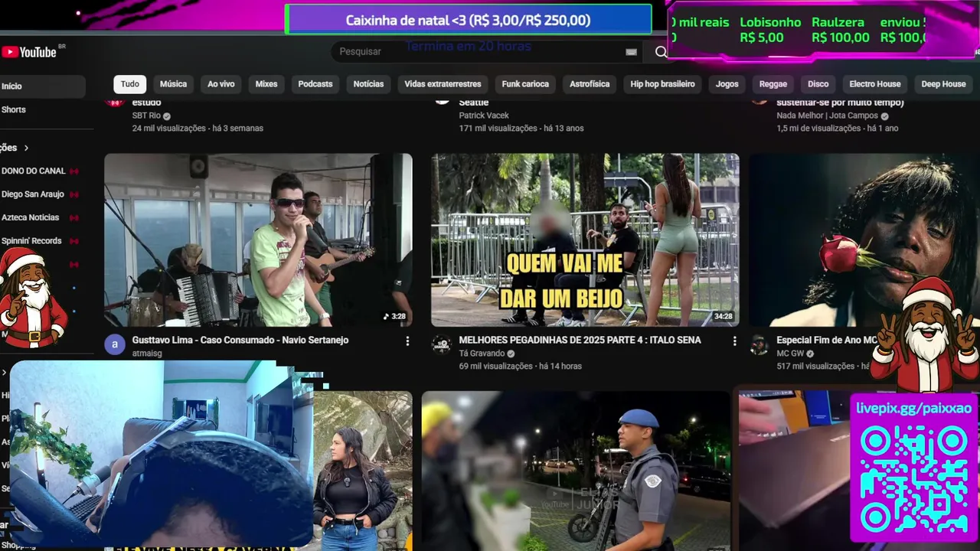This screenshot has height=551, width=980.
Task: Select the Hip hop brasileiro filter chip
Action: coord(663,84)
